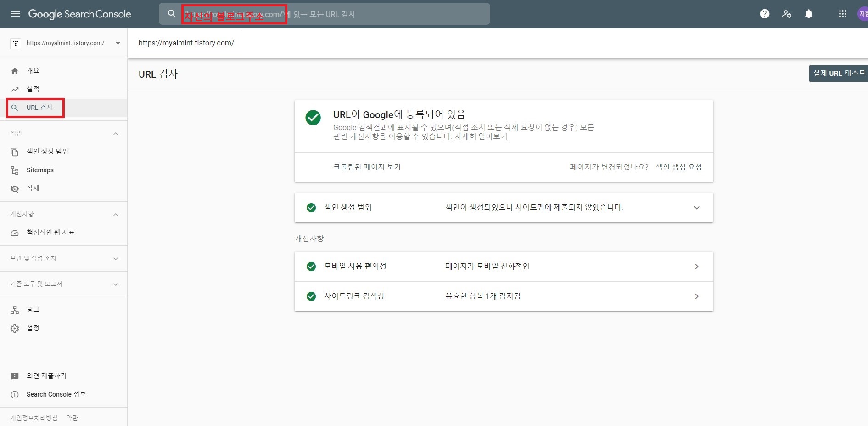Open the purple account avatar

(863, 14)
